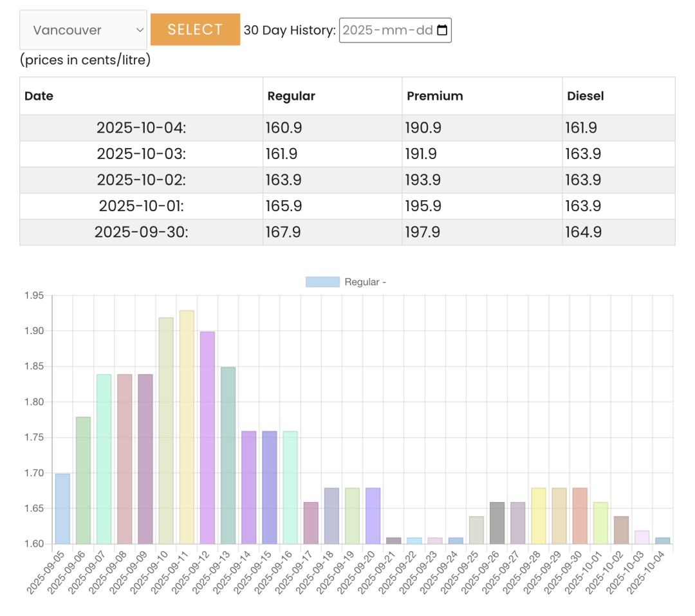
Task: Click the 2025-09-30 salmon bar
Action: click(x=580, y=516)
